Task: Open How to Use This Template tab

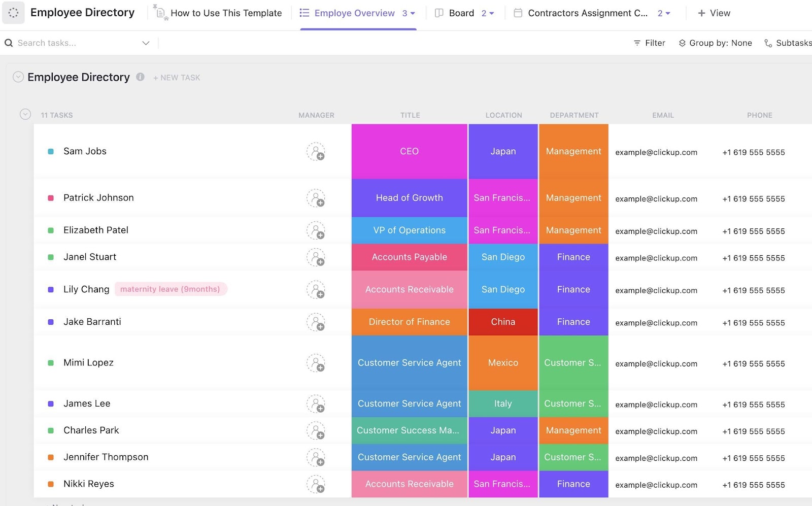Action: 225,13
